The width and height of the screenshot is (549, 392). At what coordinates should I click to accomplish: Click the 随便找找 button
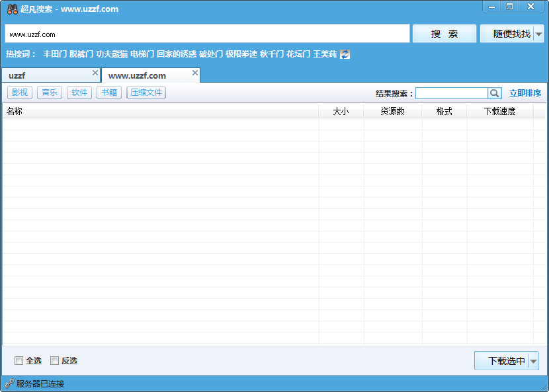[507, 34]
